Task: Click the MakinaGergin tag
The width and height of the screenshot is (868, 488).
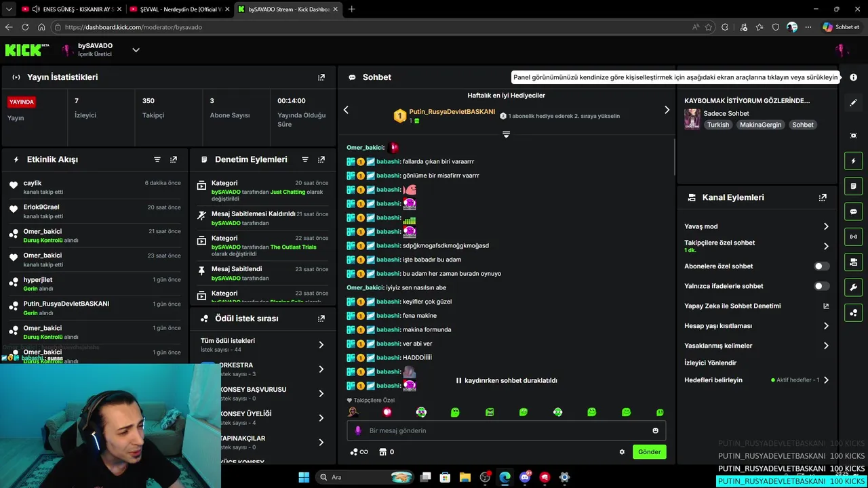Action: [760, 125]
